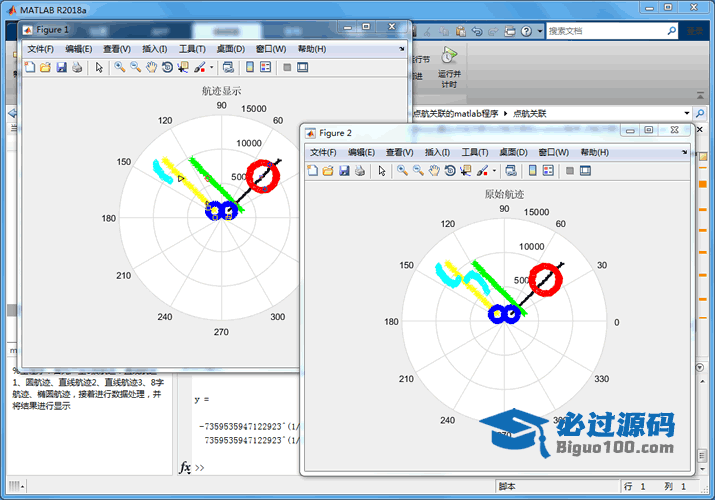The height and width of the screenshot is (500, 715).
Task: Select Data Cursor tool in Figure 2
Action: [466, 171]
